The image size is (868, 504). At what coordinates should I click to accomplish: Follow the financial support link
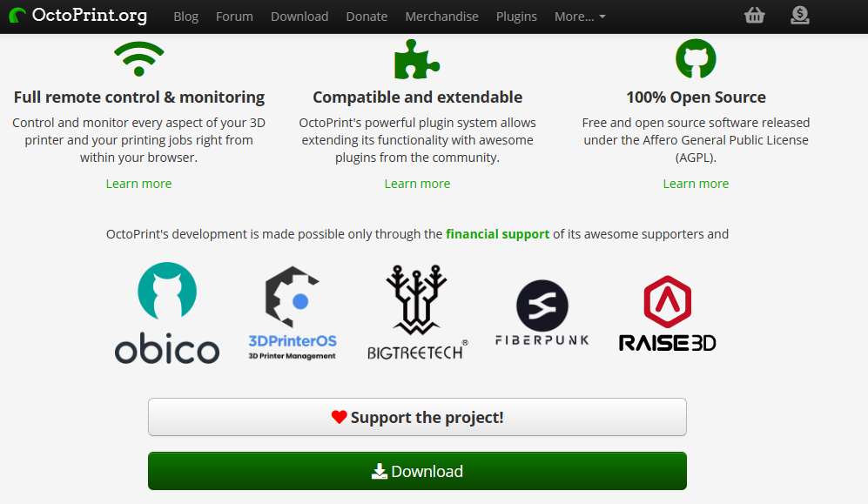tap(498, 234)
